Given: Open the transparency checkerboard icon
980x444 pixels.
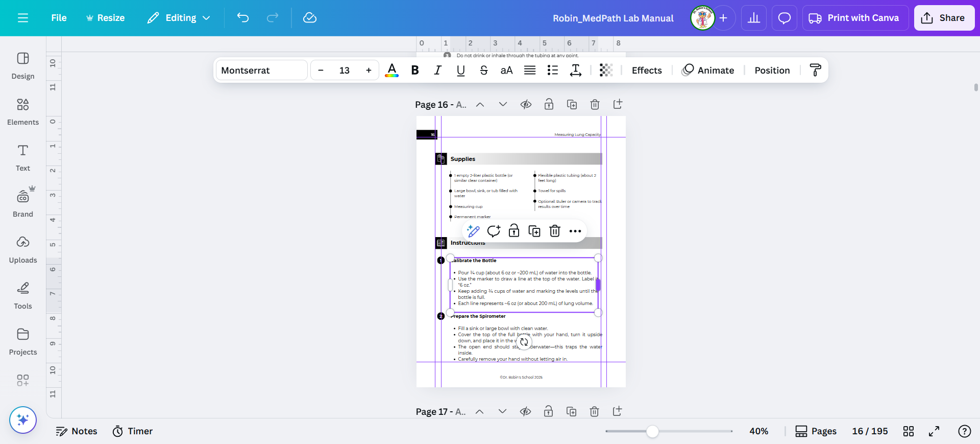Looking at the screenshot, I should pos(606,71).
